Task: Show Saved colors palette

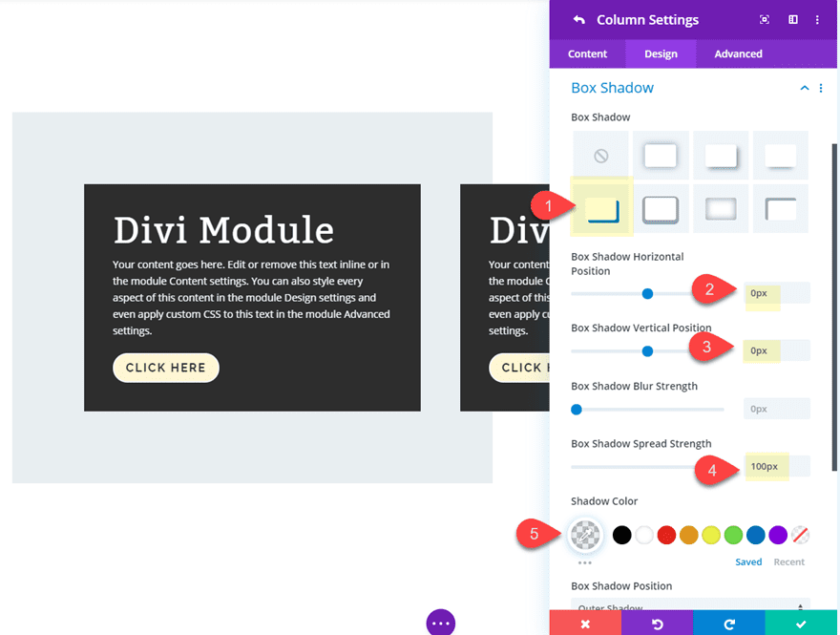Action: pyautogui.click(x=748, y=561)
